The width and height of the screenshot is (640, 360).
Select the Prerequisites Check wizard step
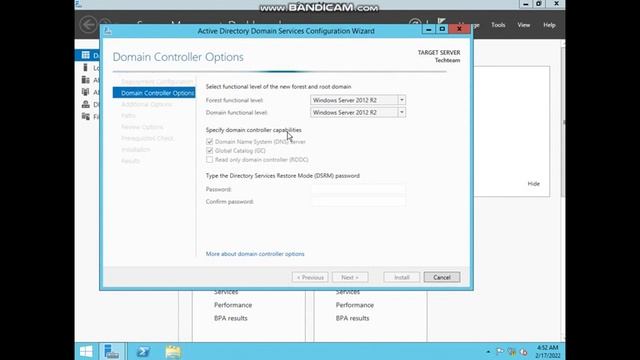(x=147, y=138)
